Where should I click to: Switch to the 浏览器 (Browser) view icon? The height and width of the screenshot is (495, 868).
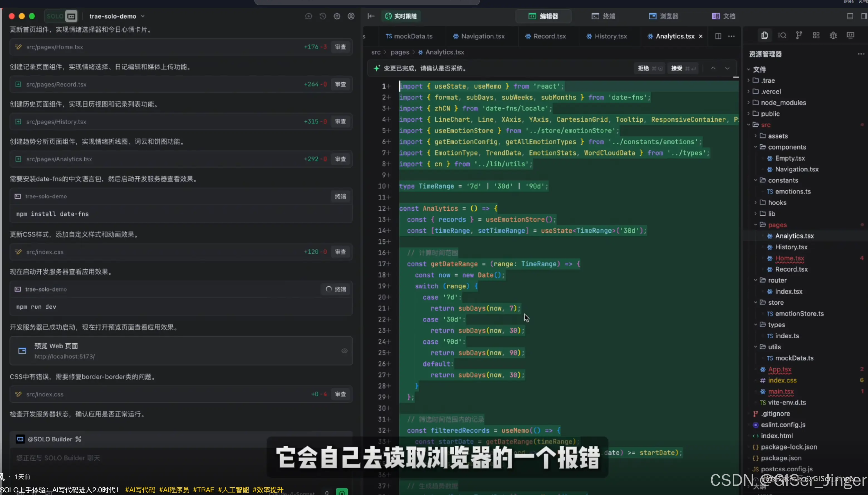pos(663,16)
